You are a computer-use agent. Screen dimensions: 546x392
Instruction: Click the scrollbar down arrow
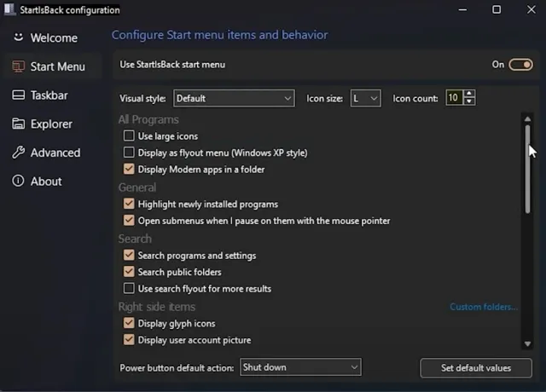coord(527,344)
